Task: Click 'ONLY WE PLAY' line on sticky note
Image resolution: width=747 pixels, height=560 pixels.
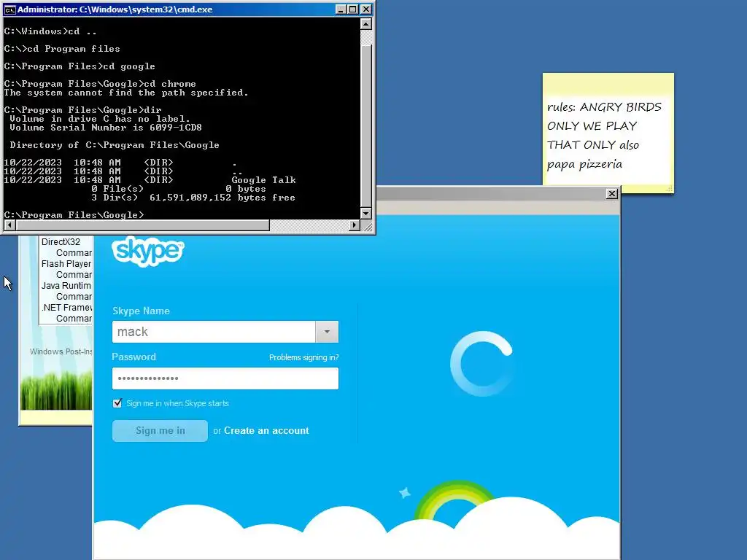Action: coord(592,126)
